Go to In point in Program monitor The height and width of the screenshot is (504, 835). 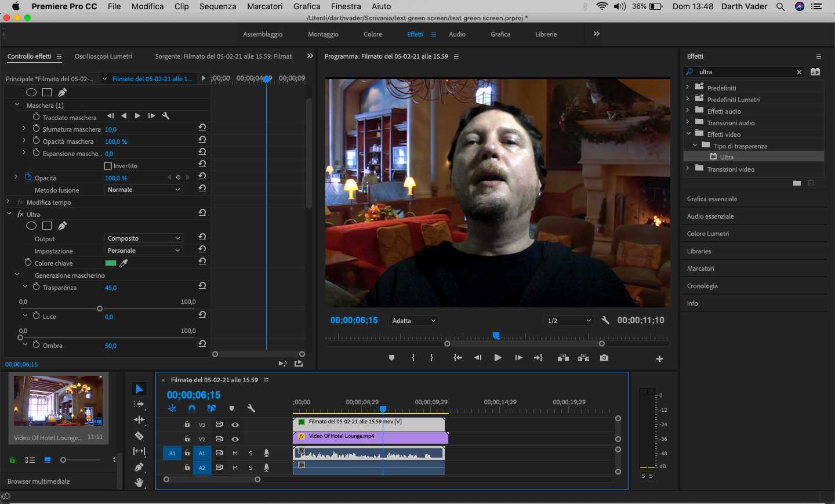pyautogui.click(x=458, y=358)
